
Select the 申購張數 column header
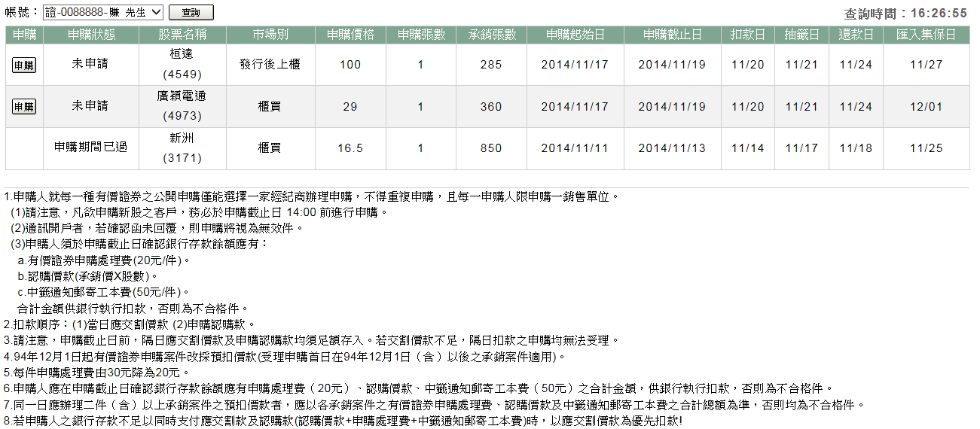[x=421, y=35]
